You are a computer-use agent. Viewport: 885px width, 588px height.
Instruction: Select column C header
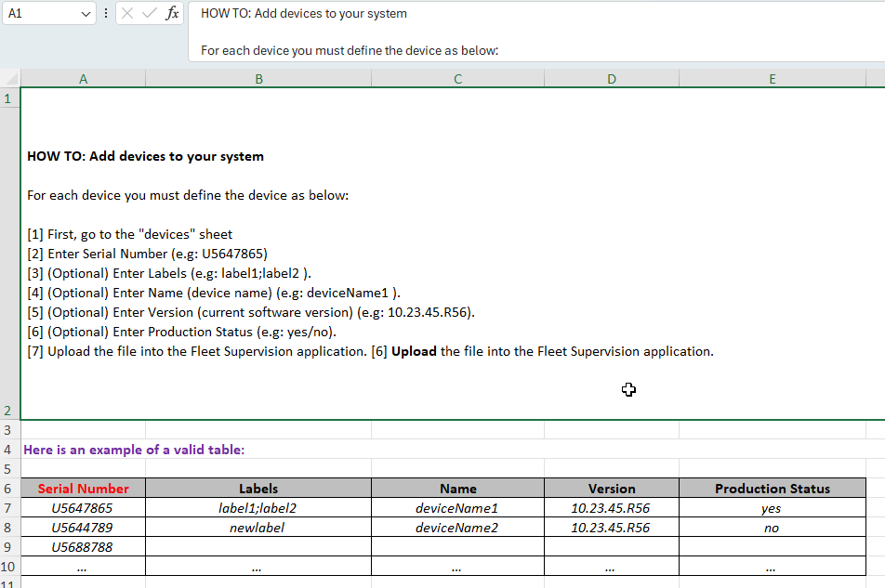pyautogui.click(x=457, y=80)
